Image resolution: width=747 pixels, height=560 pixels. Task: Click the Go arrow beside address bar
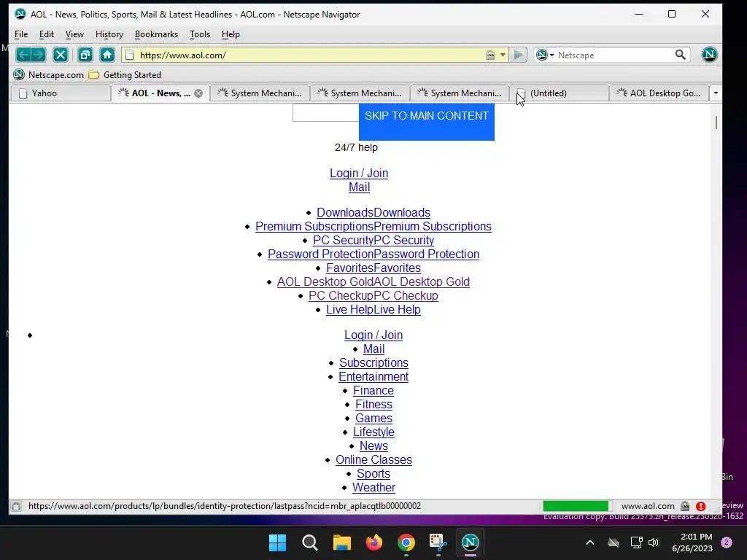point(519,55)
